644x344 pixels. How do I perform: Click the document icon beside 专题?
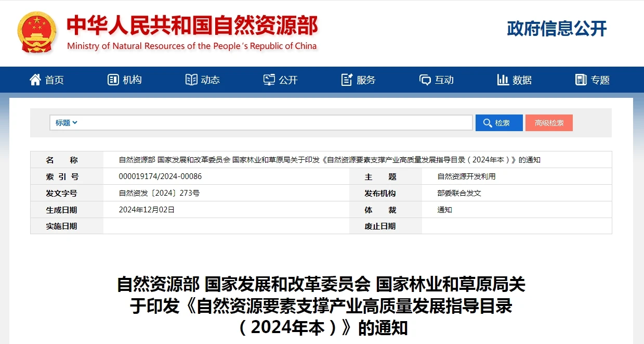(581, 80)
